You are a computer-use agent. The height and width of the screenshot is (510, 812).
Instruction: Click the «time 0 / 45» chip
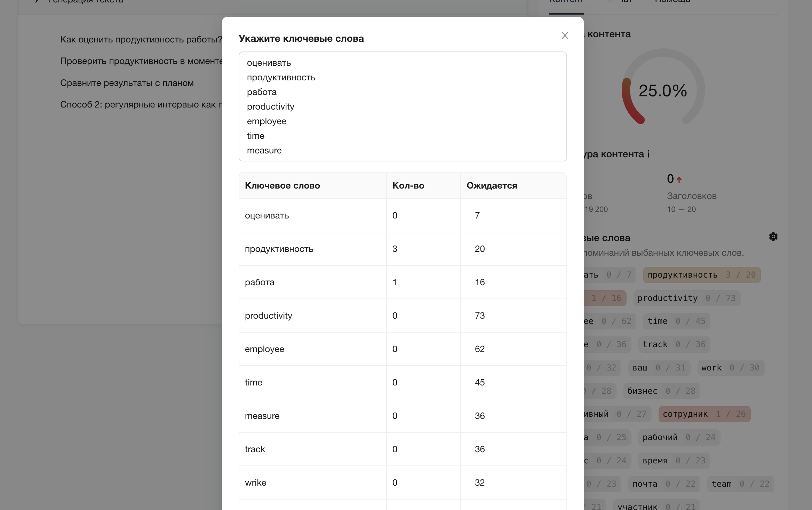676,321
